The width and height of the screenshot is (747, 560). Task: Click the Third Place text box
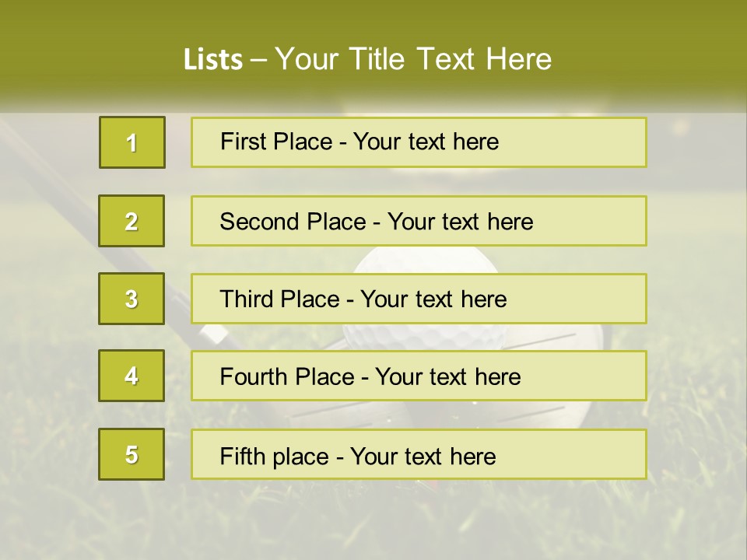pos(419,299)
